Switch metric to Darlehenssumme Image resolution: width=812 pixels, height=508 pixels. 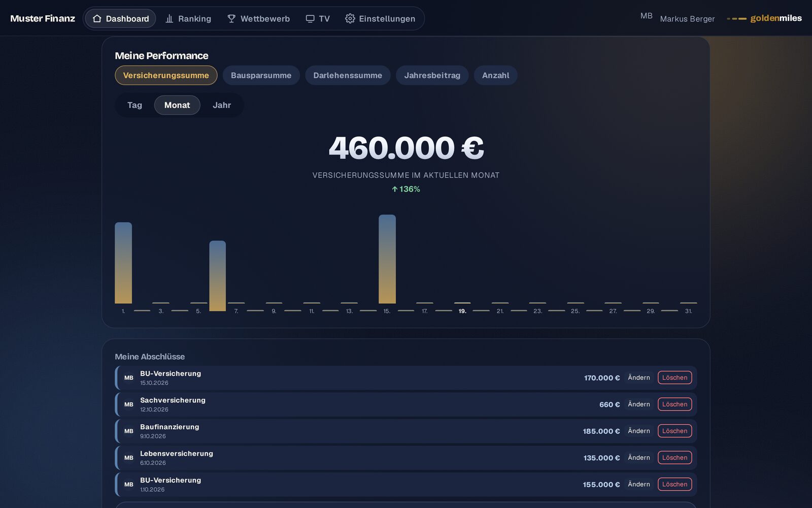pos(348,75)
